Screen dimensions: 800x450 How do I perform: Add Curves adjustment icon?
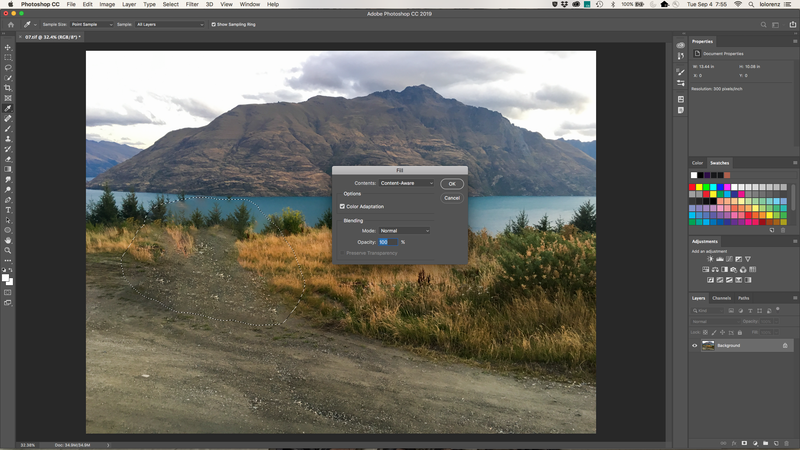click(729, 259)
